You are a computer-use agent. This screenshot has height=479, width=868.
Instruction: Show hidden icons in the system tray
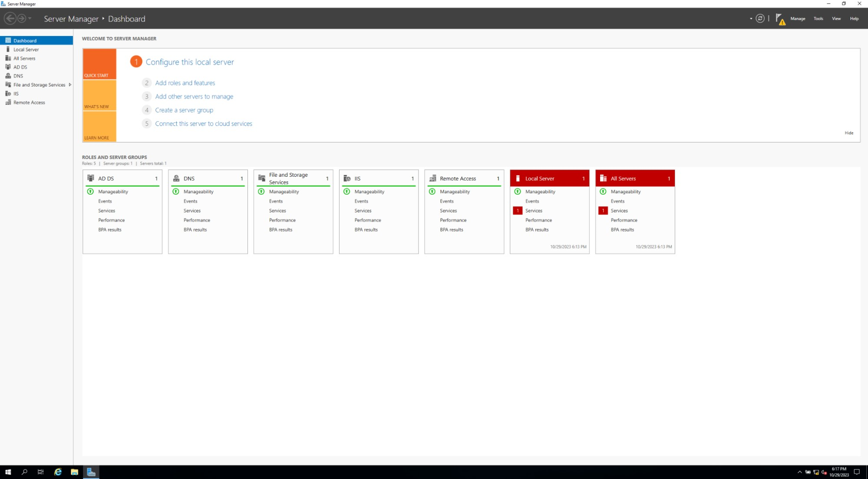[799, 472]
